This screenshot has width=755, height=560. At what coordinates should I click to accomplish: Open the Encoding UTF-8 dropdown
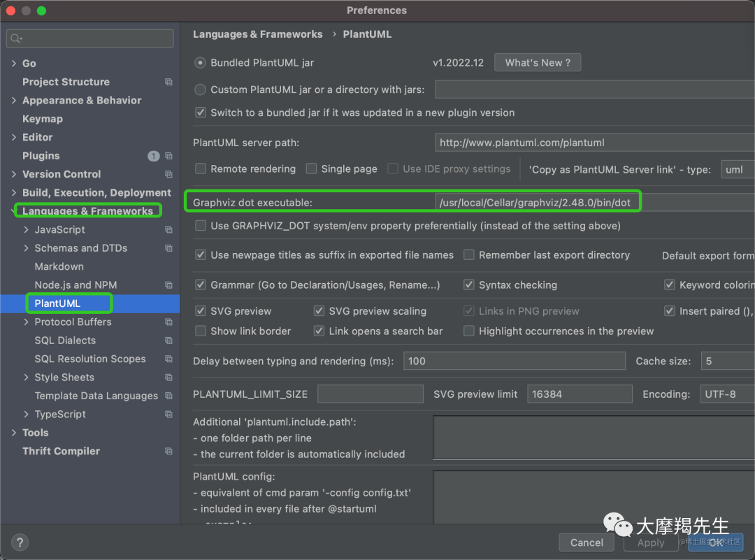(x=727, y=394)
